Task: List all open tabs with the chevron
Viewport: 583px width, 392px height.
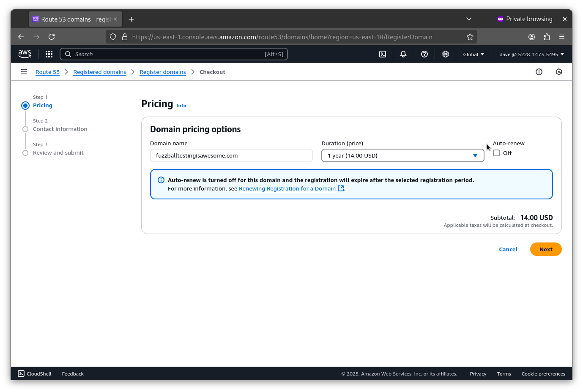Action: pyautogui.click(x=469, y=19)
